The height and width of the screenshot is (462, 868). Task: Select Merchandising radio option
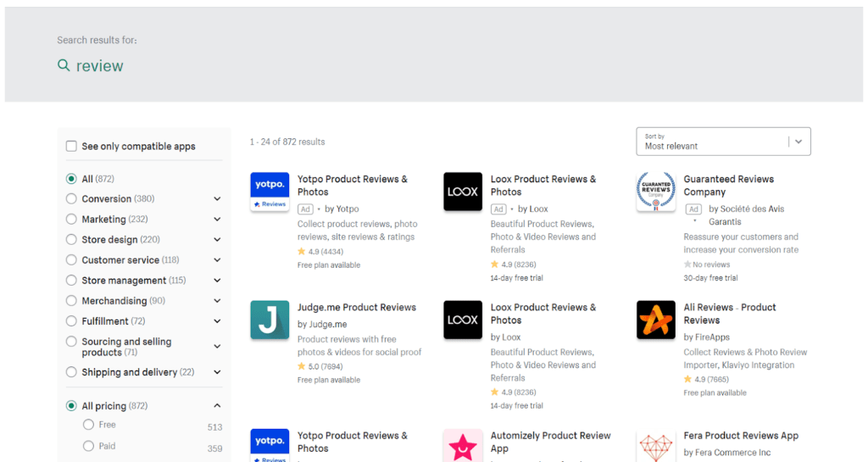point(71,301)
